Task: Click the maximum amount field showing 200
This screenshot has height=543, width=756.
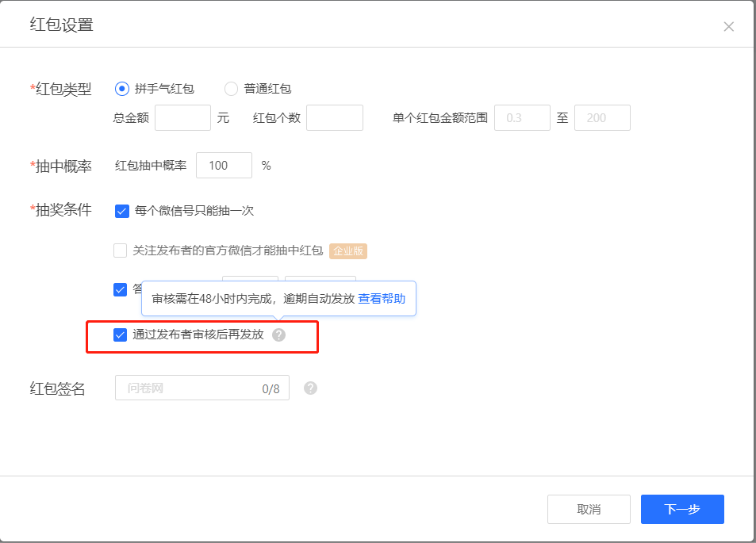Action: click(x=602, y=117)
